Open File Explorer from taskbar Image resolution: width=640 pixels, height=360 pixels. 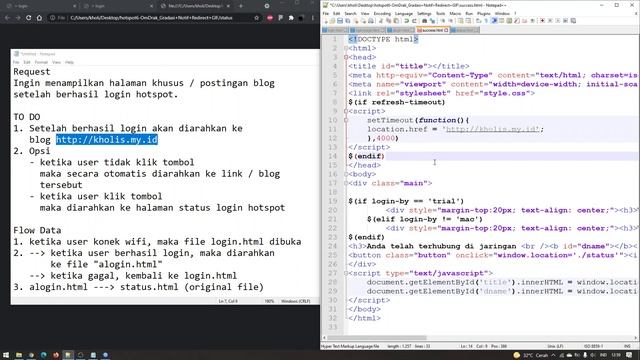click(x=19, y=355)
